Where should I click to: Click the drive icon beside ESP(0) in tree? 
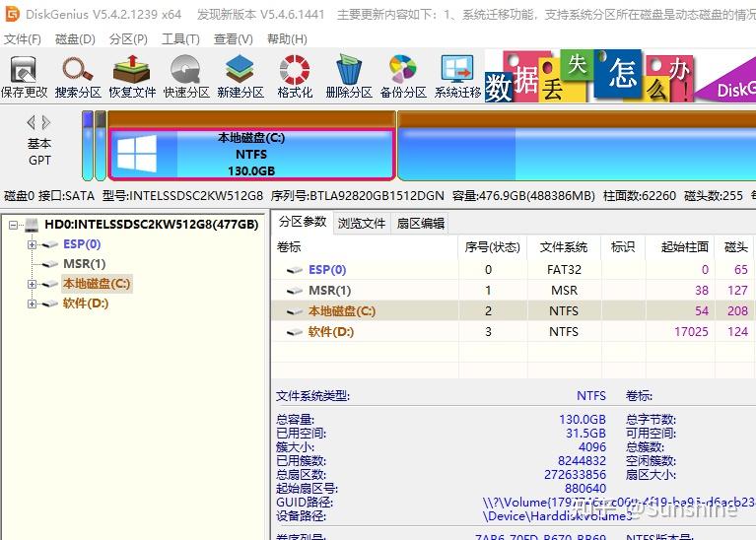pyautogui.click(x=49, y=244)
